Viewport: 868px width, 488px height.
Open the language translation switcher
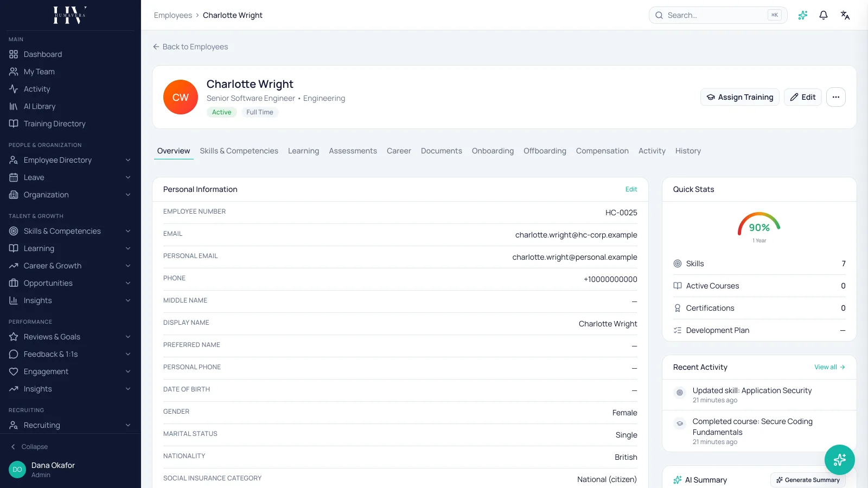(845, 15)
